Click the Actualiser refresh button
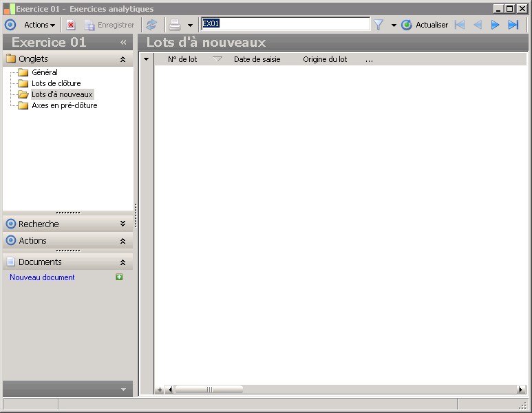The image size is (532, 413). point(425,25)
